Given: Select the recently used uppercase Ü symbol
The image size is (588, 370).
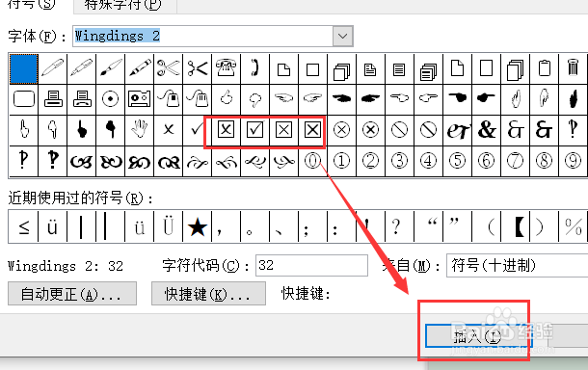Looking at the screenshot, I should point(169,226).
